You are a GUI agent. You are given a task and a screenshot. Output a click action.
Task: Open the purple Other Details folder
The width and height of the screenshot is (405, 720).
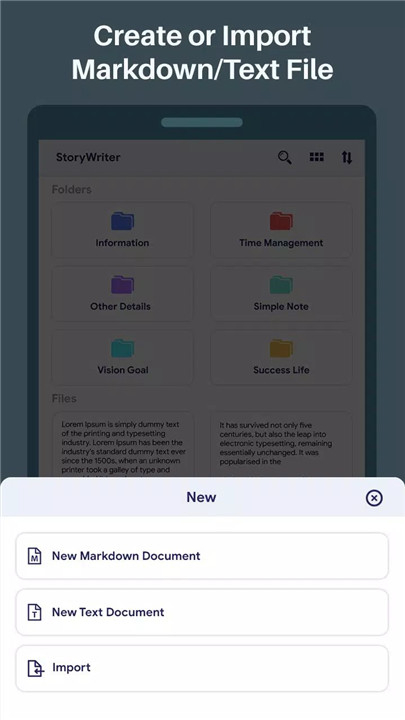pyautogui.click(x=122, y=294)
